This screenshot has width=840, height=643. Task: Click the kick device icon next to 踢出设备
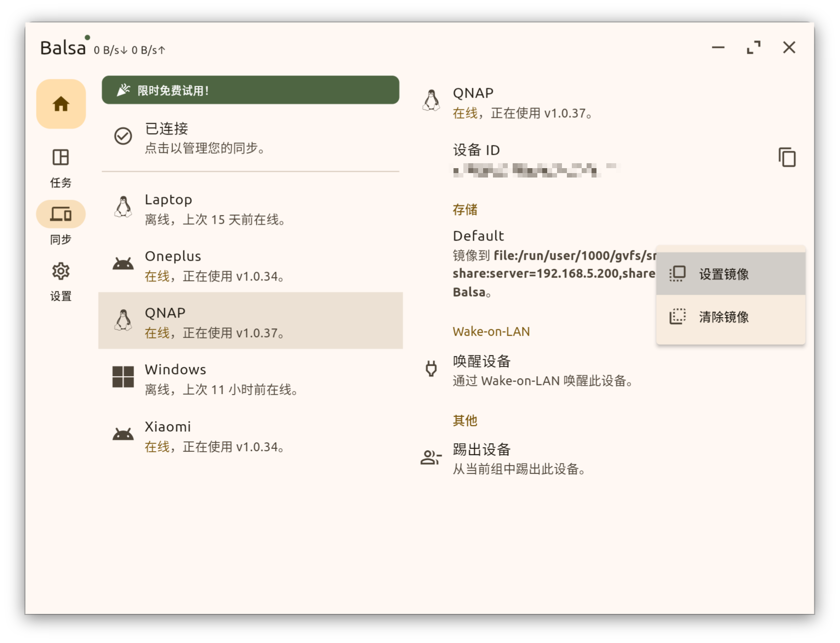(429, 458)
